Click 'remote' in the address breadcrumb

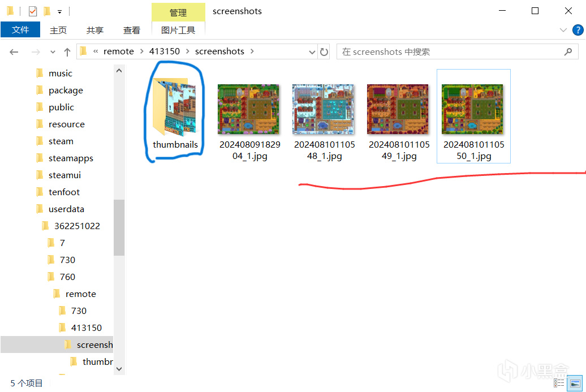tap(118, 51)
